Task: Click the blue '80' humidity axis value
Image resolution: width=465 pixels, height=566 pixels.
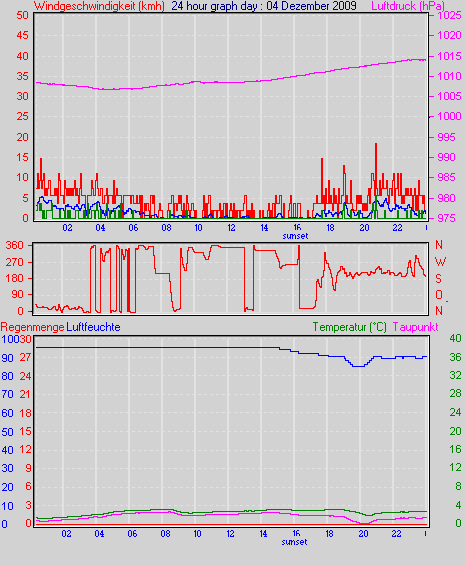Action: click(x=8, y=376)
